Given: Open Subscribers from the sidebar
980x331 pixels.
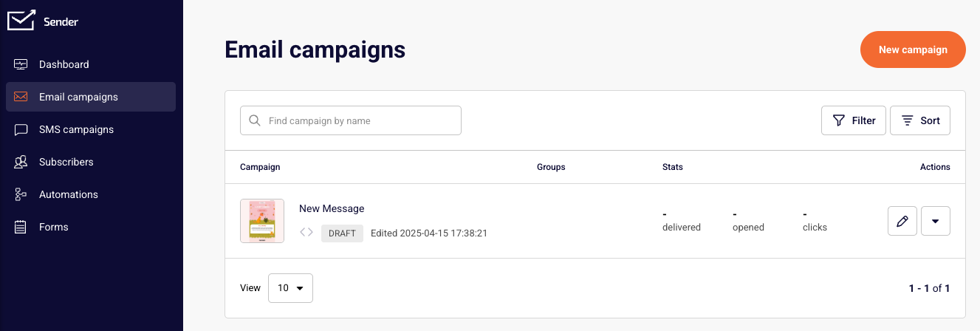Looking at the screenshot, I should click(x=66, y=162).
